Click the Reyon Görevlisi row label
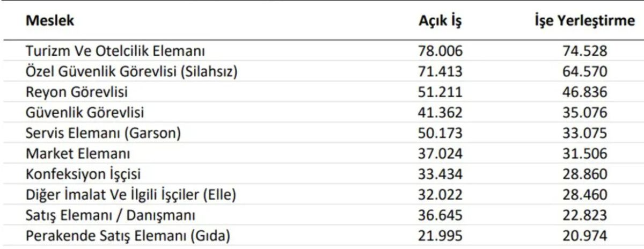This screenshot has width=644, height=249. (x=77, y=92)
